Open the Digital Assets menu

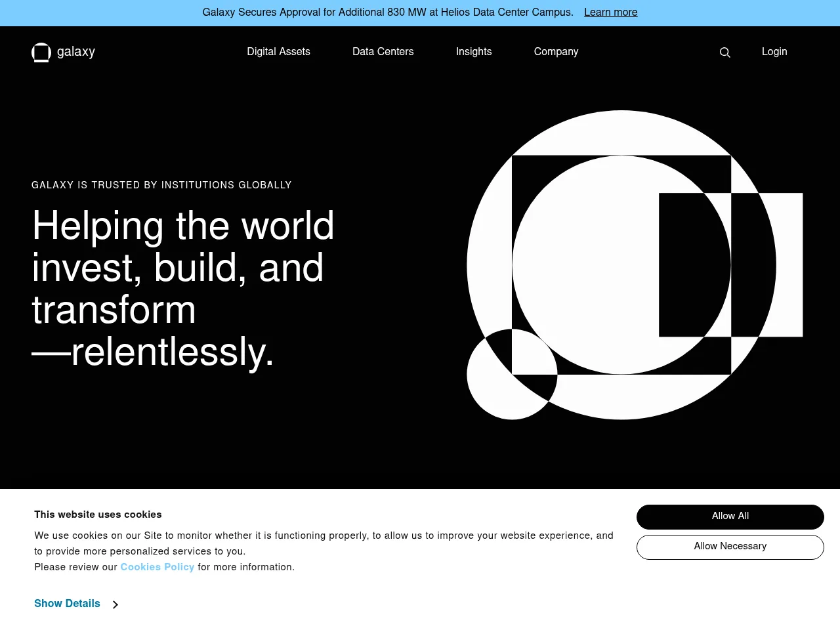click(x=278, y=52)
